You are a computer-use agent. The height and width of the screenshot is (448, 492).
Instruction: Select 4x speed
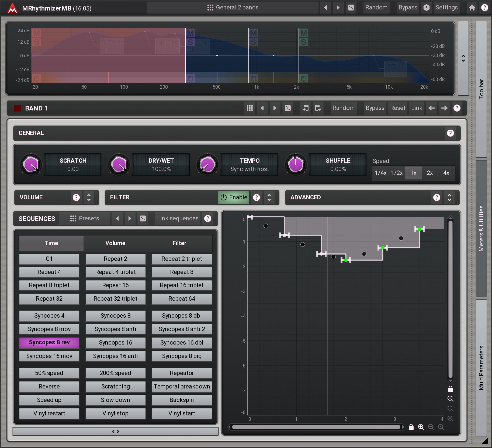pyautogui.click(x=446, y=173)
